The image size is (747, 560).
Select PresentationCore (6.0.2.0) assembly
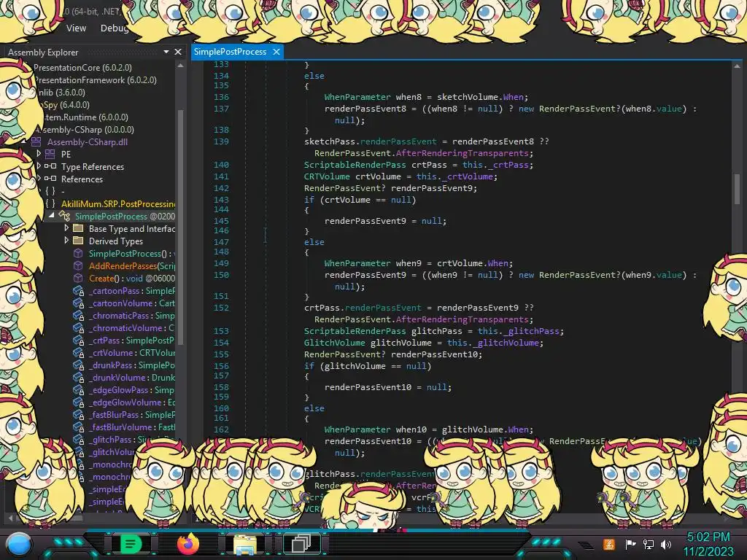click(82, 68)
